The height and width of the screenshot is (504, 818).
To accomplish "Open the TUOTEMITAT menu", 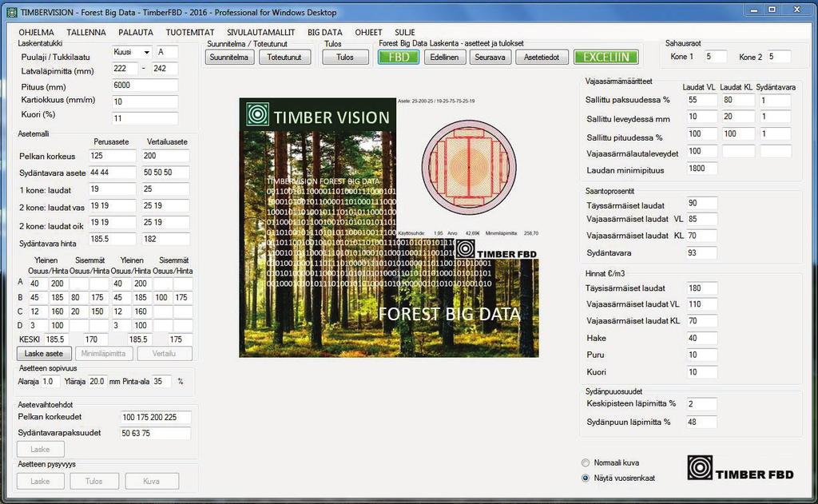I will pos(190,32).
